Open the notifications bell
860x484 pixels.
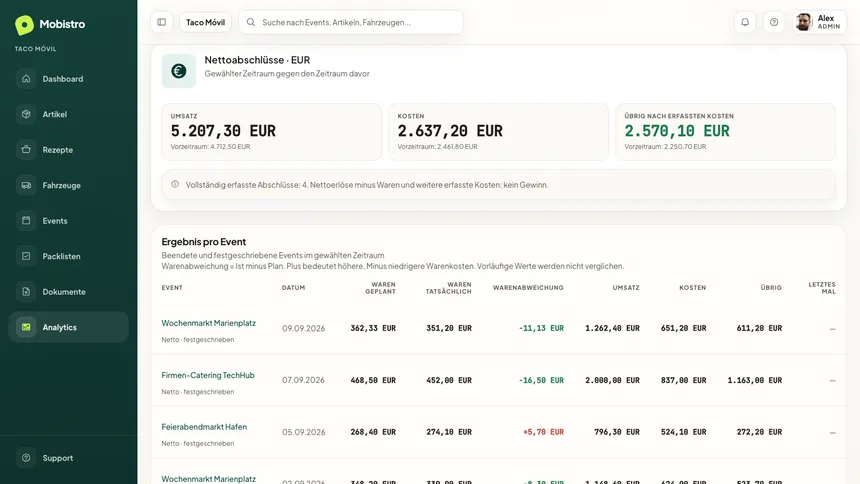point(745,22)
